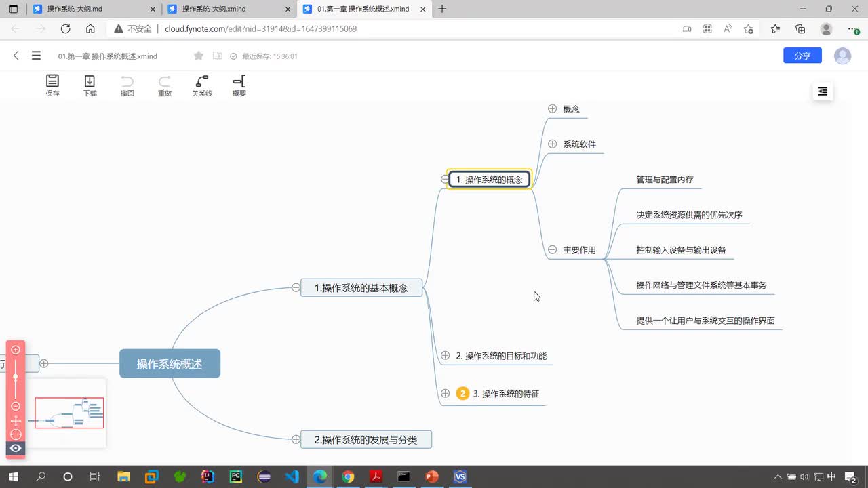Click the four-arrow pan icon on red panel
This screenshot has width=868, height=488.
coord(16,421)
